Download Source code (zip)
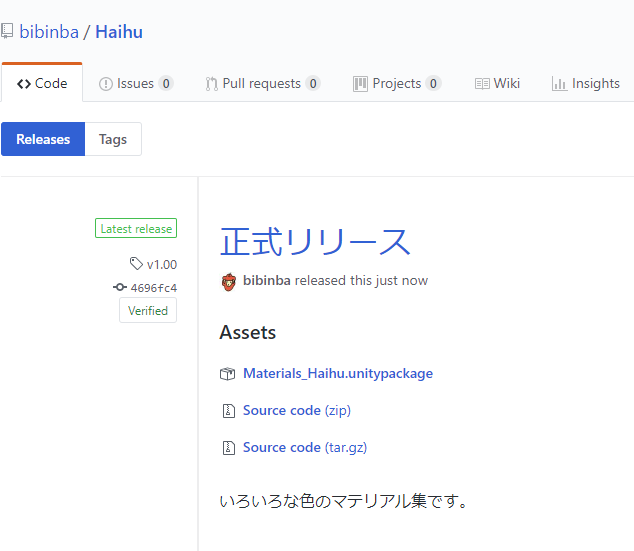The width and height of the screenshot is (634, 551). click(297, 410)
